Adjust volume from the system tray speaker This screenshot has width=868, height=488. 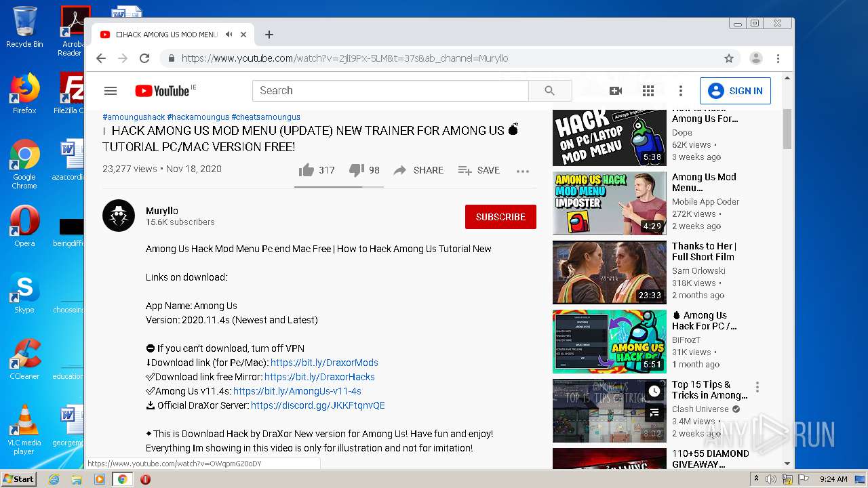pos(771,479)
